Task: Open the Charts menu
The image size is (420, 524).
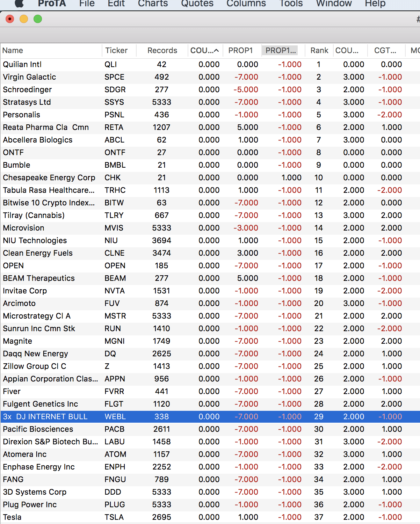Action: (x=153, y=3)
